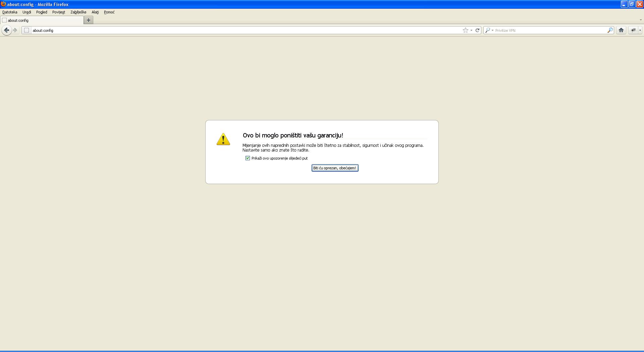Viewport: 644px width, 352px height.
Task: Click the site identity icon in address bar
Action: [26, 30]
